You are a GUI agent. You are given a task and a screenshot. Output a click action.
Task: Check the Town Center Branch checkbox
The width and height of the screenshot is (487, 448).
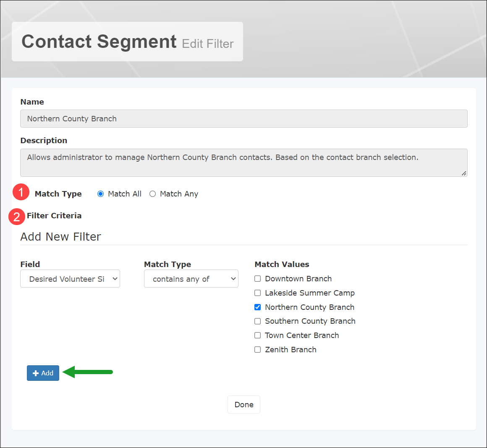tap(257, 335)
